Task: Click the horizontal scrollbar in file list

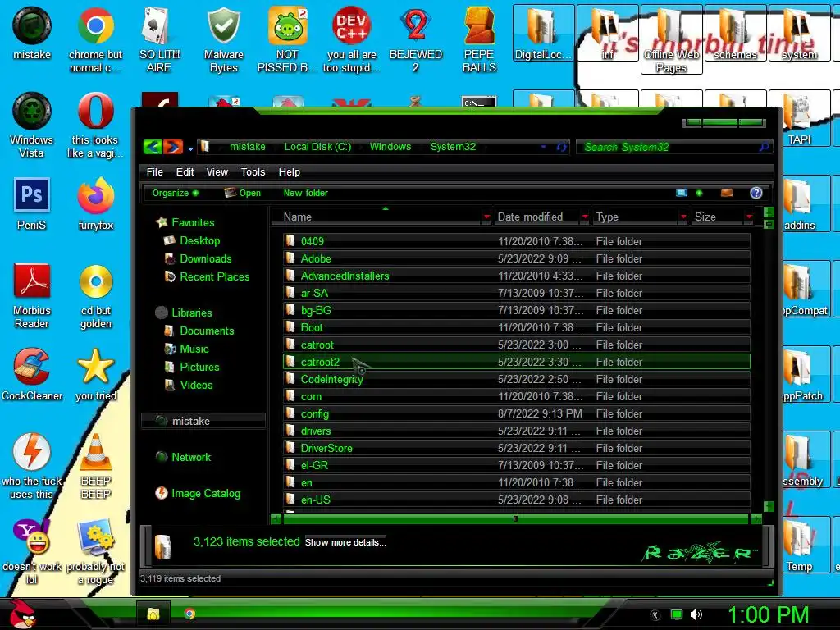Action: [x=515, y=518]
